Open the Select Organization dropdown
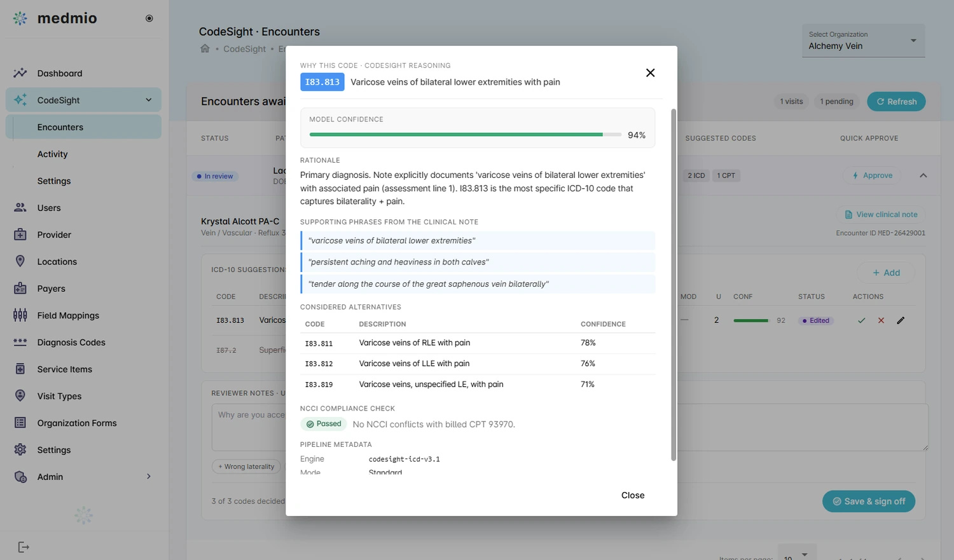The width and height of the screenshot is (954, 560). 863,41
